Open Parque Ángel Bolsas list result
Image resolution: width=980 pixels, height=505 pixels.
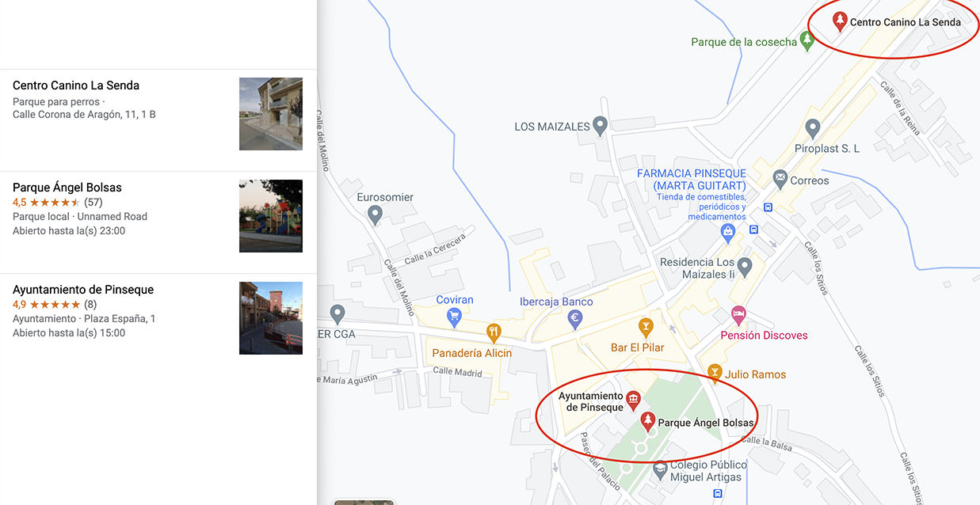pos(158,222)
